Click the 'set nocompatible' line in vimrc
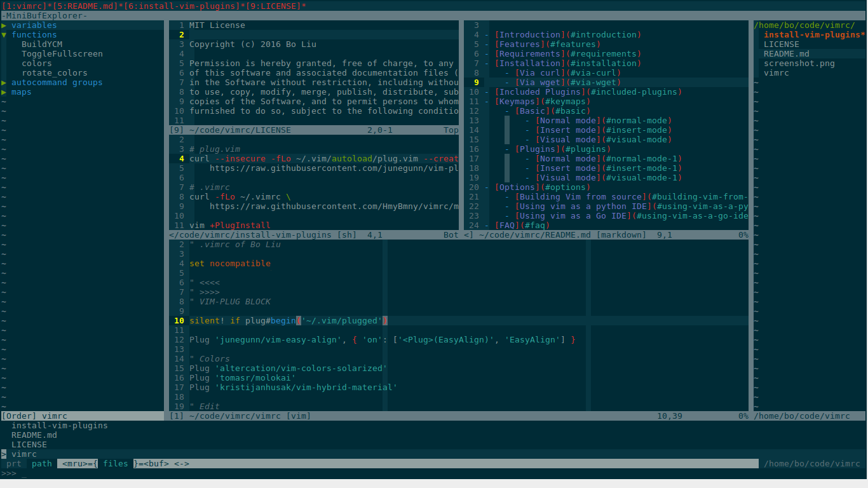This screenshot has width=868, height=488. (230, 264)
